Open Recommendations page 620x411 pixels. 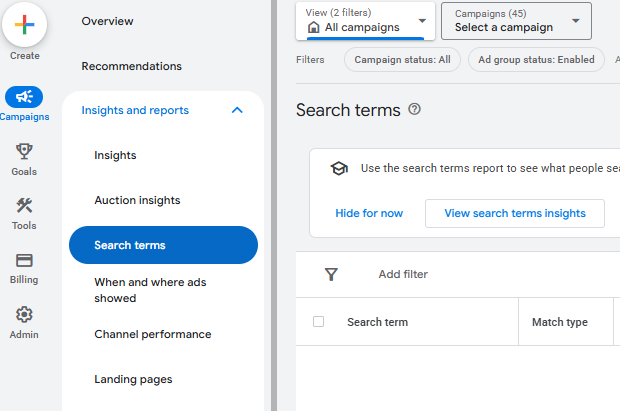click(x=132, y=66)
